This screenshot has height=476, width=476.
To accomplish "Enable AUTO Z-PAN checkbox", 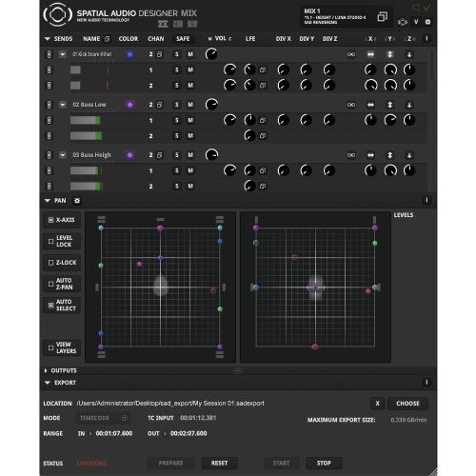I will [50, 284].
